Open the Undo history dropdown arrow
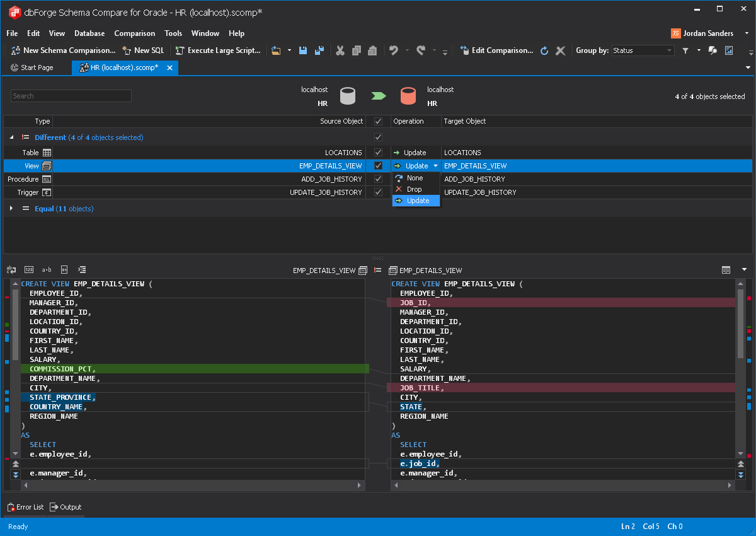Image resolution: width=756 pixels, height=536 pixels. (407, 50)
